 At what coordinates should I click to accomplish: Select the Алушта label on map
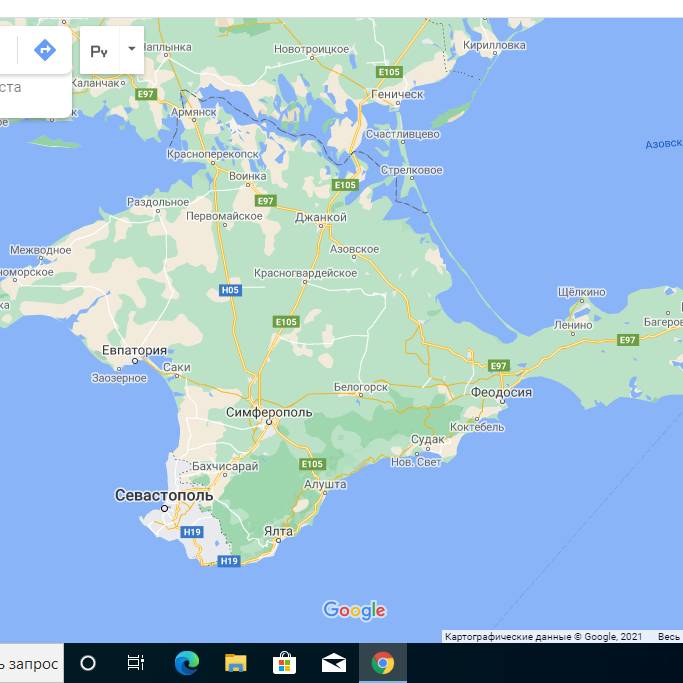325,484
